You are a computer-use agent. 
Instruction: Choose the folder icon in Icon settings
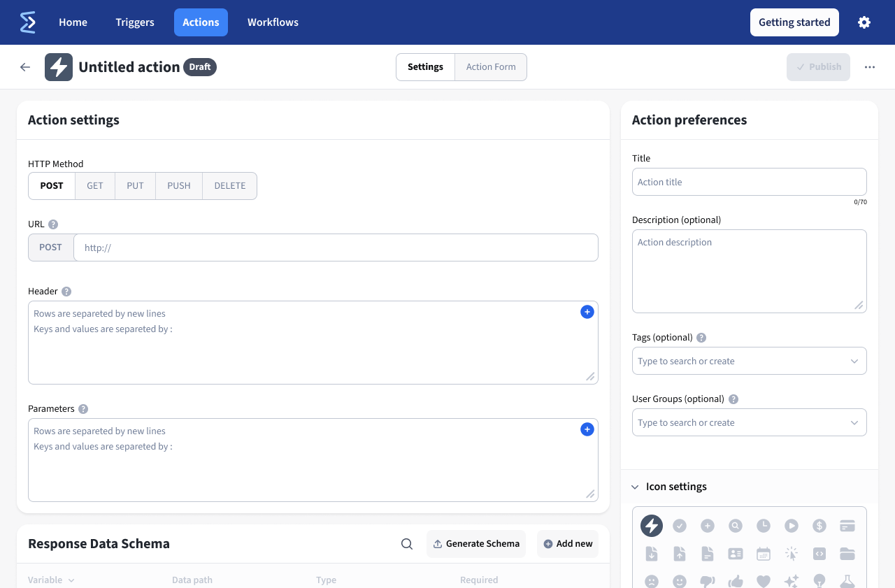[847, 554]
